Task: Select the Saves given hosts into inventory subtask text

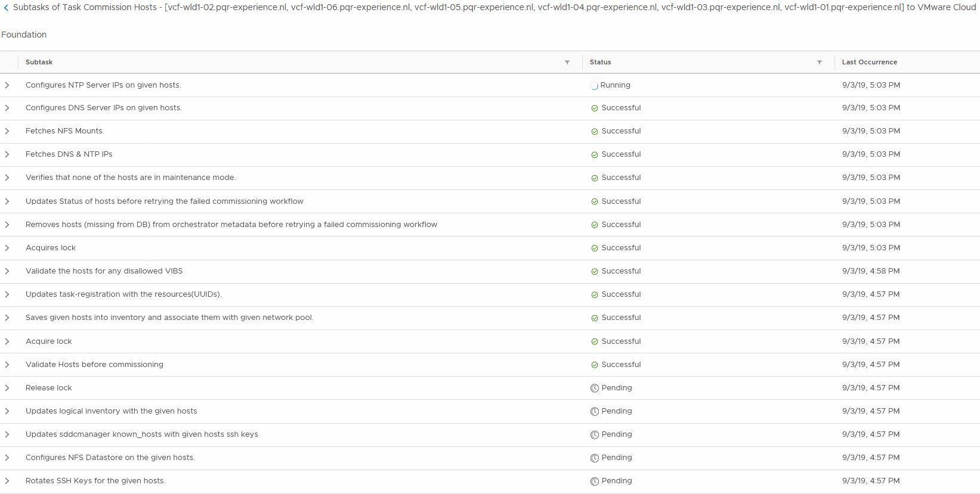Action: [x=169, y=318]
